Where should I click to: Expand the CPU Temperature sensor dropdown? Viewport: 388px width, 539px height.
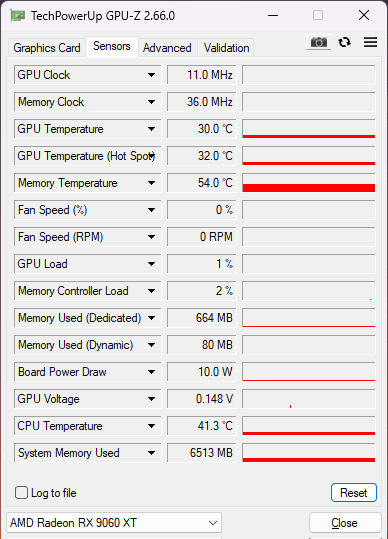[x=151, y=426]
